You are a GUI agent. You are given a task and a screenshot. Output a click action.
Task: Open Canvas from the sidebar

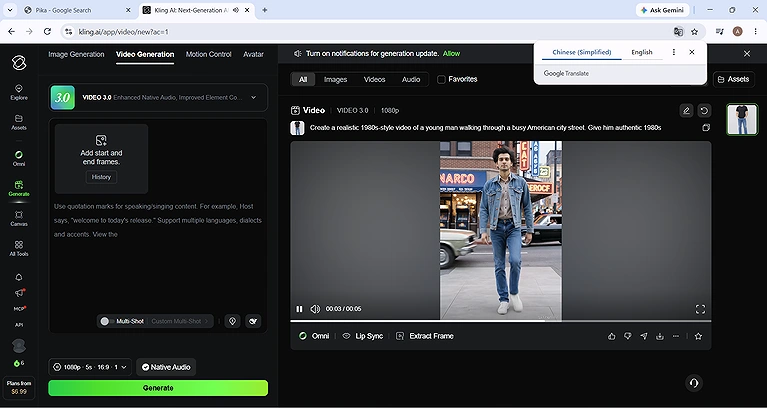point(19,219)
